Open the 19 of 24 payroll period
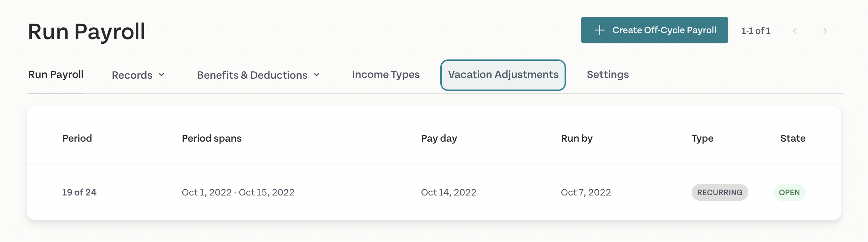This screenshot has width=868, height=242. (79, 192)
